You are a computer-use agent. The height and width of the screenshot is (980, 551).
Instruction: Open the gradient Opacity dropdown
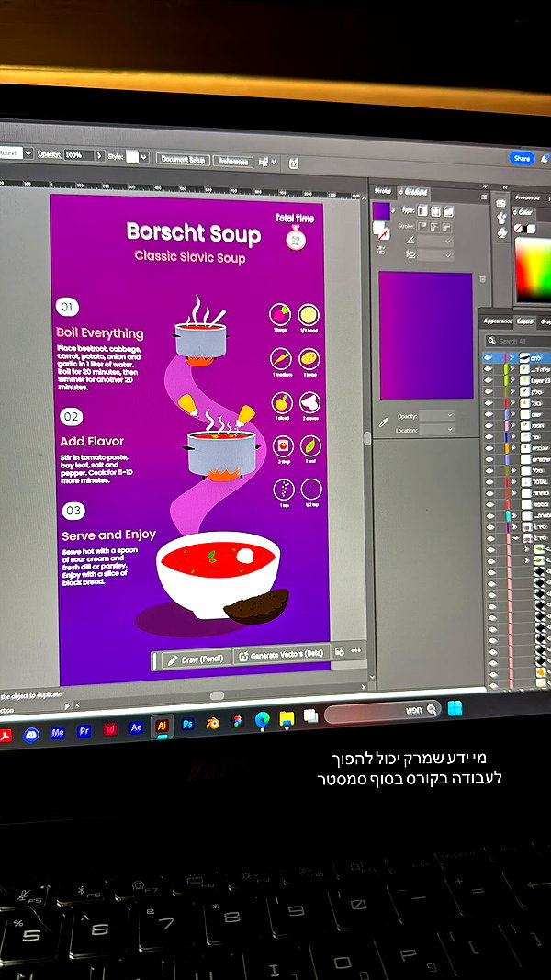[437, 416]
